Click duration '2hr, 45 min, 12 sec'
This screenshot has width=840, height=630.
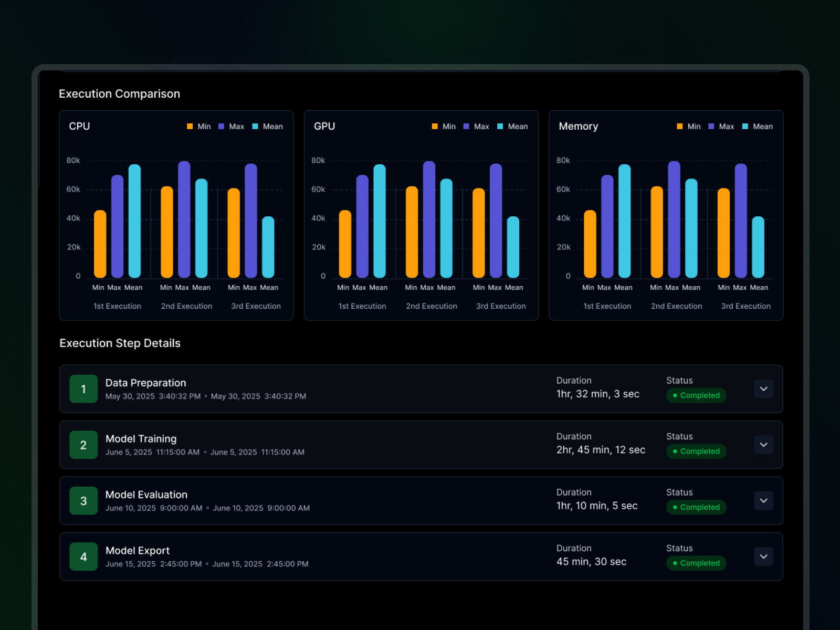coord(601,450)
